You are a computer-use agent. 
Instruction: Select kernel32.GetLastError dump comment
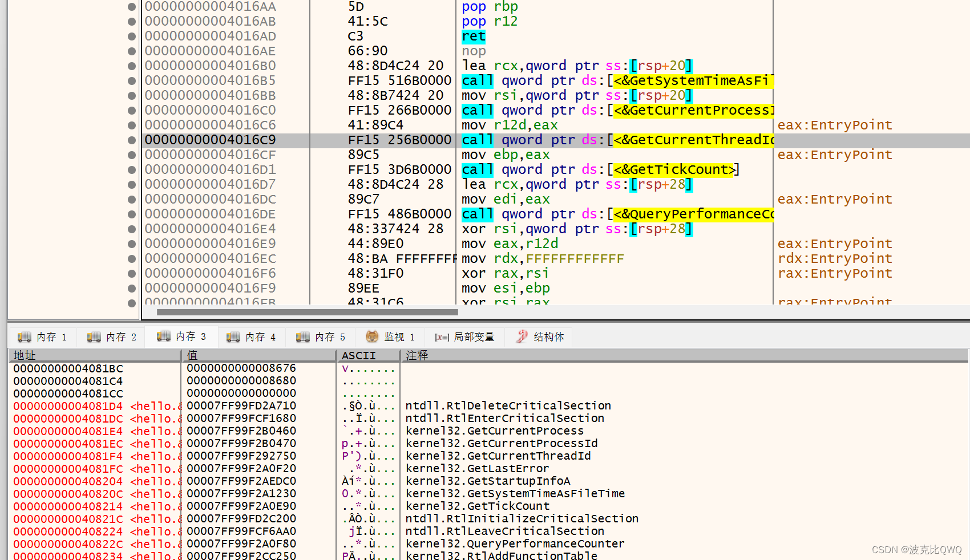(x=477, y=469)
